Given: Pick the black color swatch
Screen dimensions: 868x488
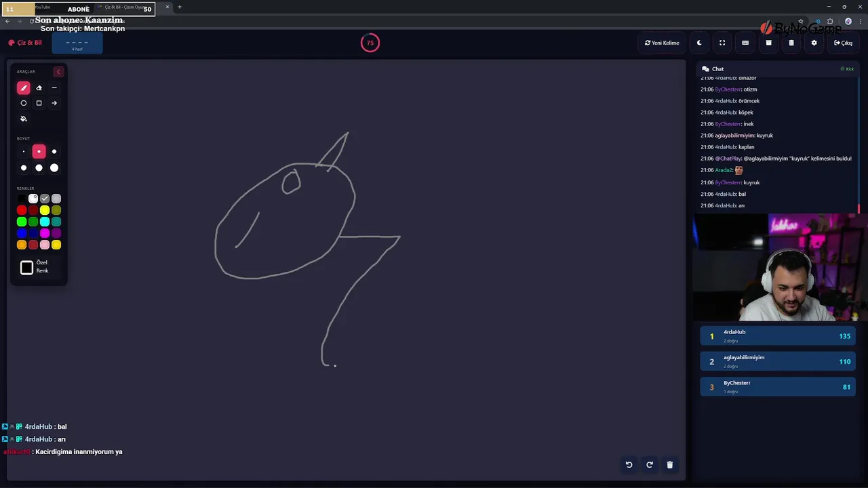Looking at the screenshot, I should coord(22,199).
